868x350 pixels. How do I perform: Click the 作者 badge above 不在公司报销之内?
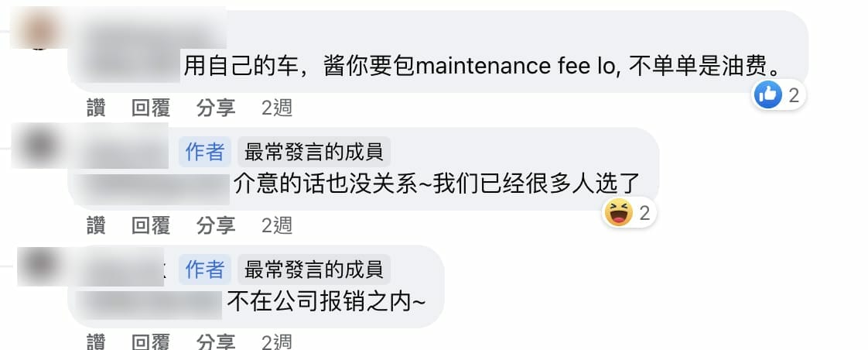pyautogui.click(x=205, y=269)
